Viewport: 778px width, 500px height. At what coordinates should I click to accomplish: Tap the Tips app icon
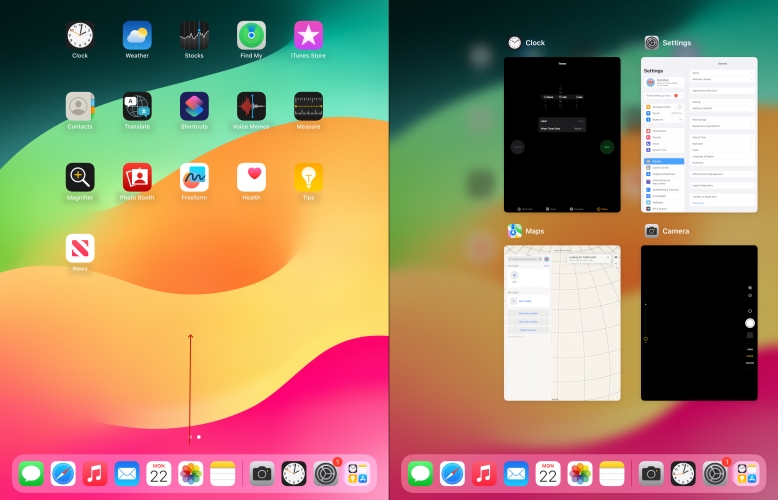[308, 177]
